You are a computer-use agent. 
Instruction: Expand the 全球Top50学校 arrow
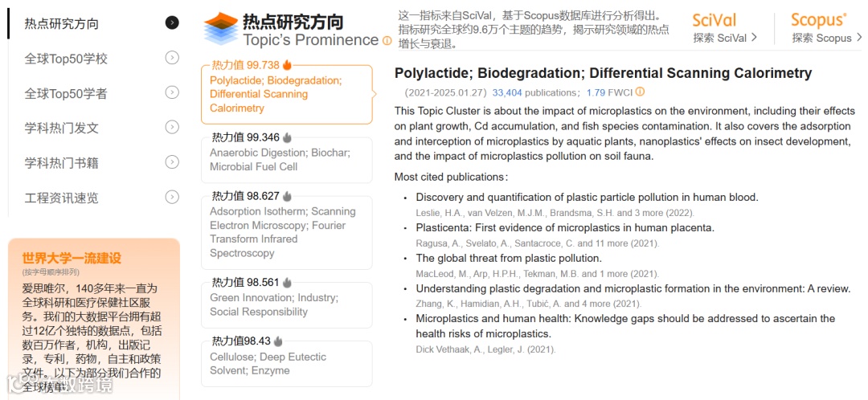172,57
